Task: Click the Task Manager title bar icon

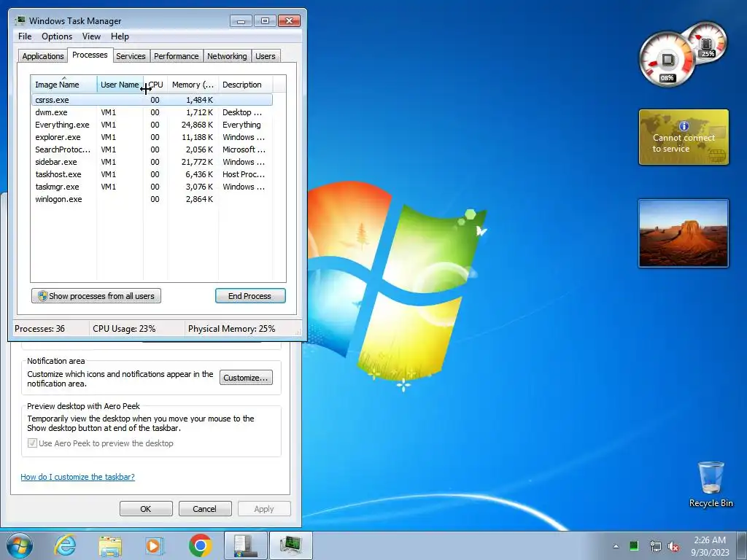Action: (x=20, y=20)
